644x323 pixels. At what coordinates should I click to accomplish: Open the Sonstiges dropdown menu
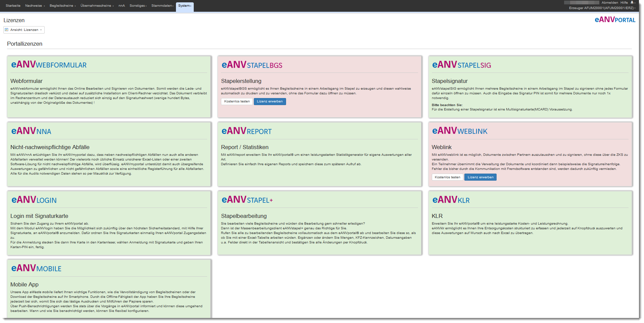point(138,6)
